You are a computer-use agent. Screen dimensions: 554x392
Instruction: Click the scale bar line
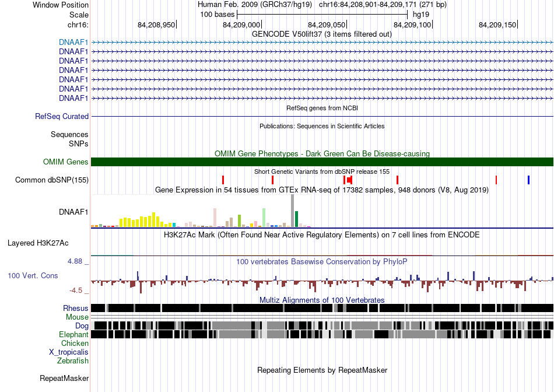point(322,15)
